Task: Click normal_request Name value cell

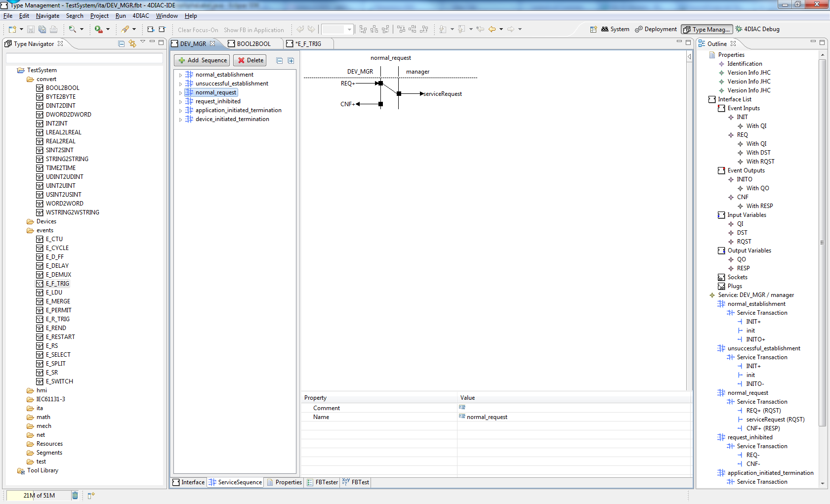Action: click(574, 417)
